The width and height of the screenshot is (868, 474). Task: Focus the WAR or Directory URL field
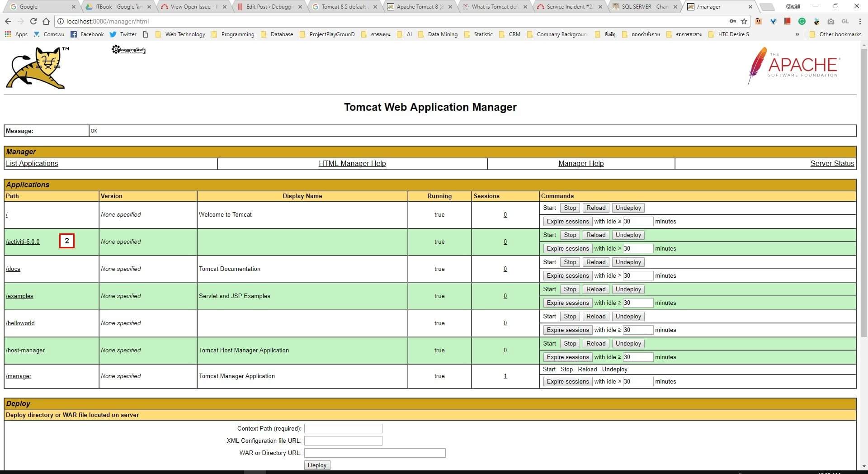click(x=375, y=453)
